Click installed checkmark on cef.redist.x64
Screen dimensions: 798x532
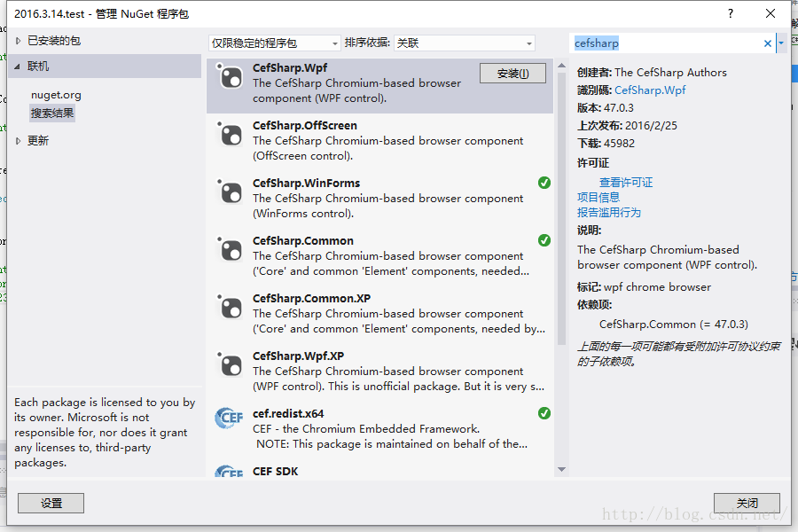coord(544,413)
